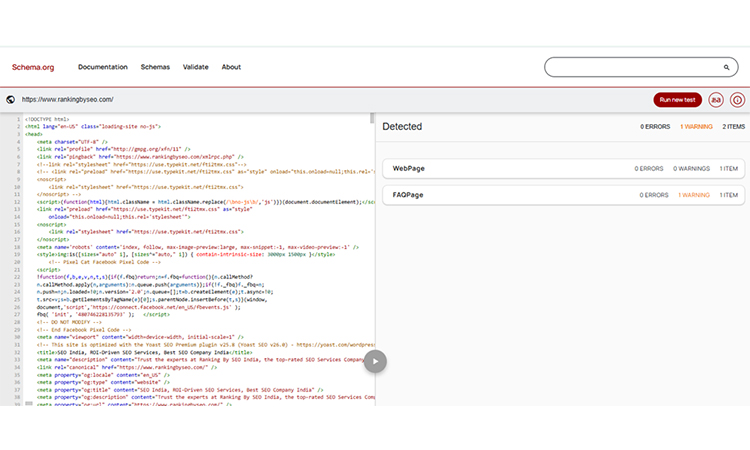Expand the FAQPage detected item
750x450 pixels.
click(x=563, y=195)
